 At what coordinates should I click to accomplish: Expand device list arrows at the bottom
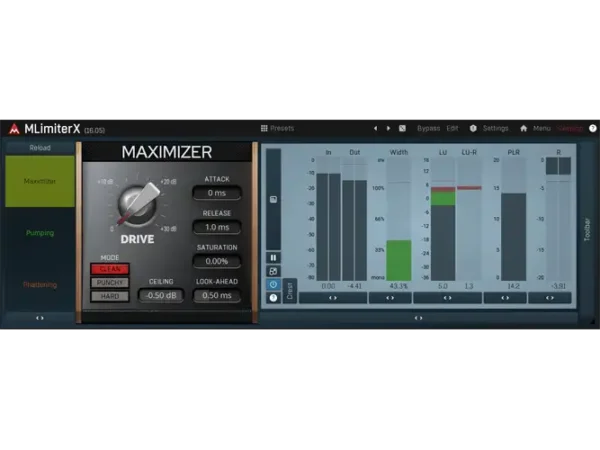click(x=40, y=318)
